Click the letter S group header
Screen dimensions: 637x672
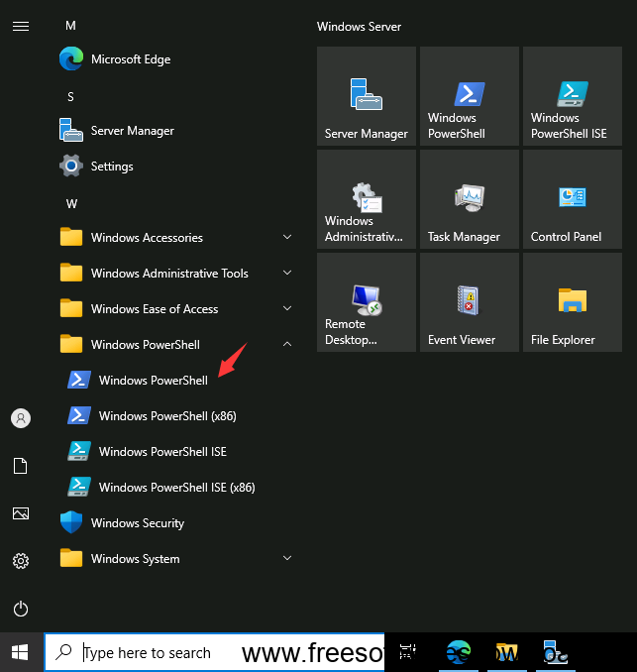70,97
